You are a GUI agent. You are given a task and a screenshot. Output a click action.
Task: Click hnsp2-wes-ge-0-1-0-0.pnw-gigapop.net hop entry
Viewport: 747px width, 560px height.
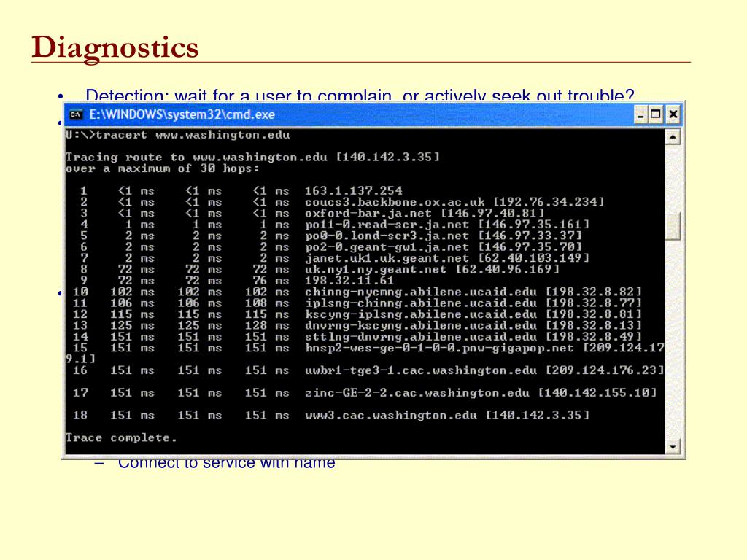click(484, 348)
